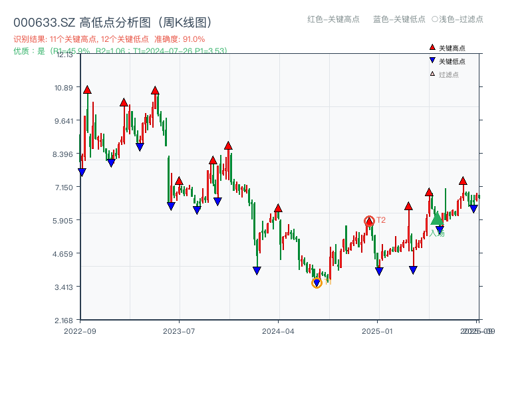Click the circled T2 marker on the chart
Viewport: 532px width, 399px height.
coord(368,219)
